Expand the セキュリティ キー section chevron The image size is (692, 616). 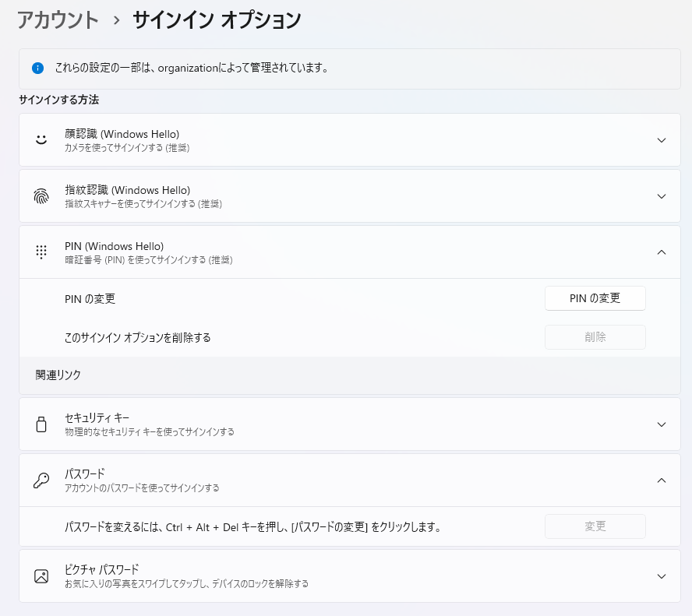point(661,424)
